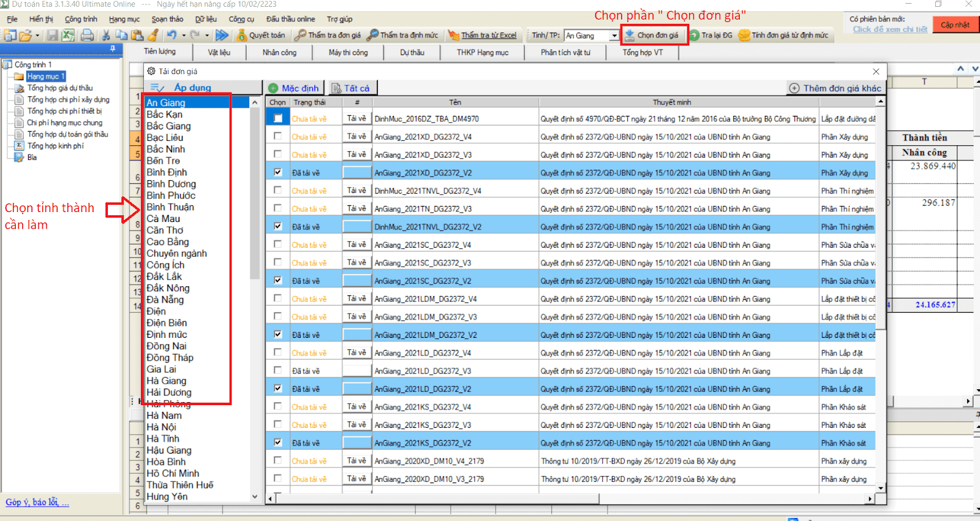Image resolution: width=980 pixels, height=521 pixels.
Task: Select Bình Thuận in province list
Action: tap(170, 207)
